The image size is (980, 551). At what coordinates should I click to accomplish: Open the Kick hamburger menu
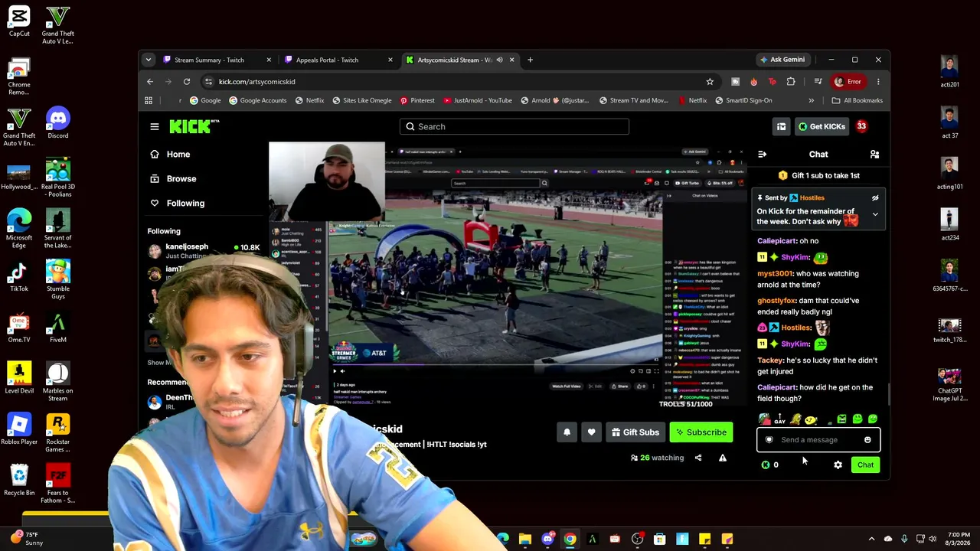(155, 126)
